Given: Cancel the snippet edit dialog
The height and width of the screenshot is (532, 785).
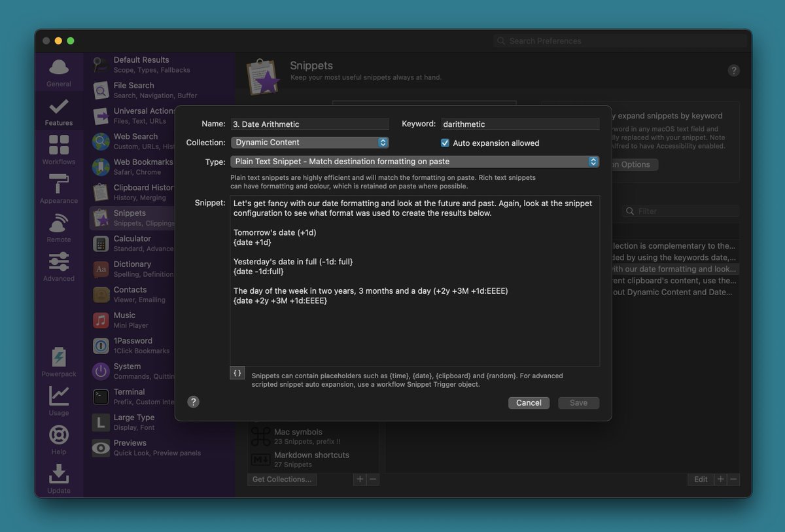Looking at the screenshot, I should pos(529,403).
